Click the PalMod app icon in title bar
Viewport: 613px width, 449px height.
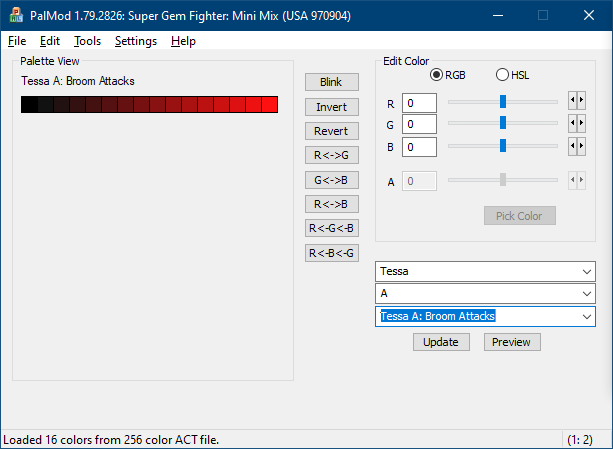[16, 16]
